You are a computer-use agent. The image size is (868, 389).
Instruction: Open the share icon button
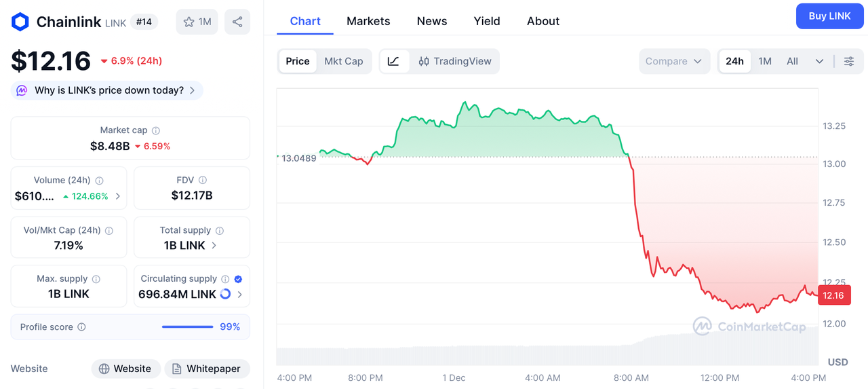pos(237,22)
